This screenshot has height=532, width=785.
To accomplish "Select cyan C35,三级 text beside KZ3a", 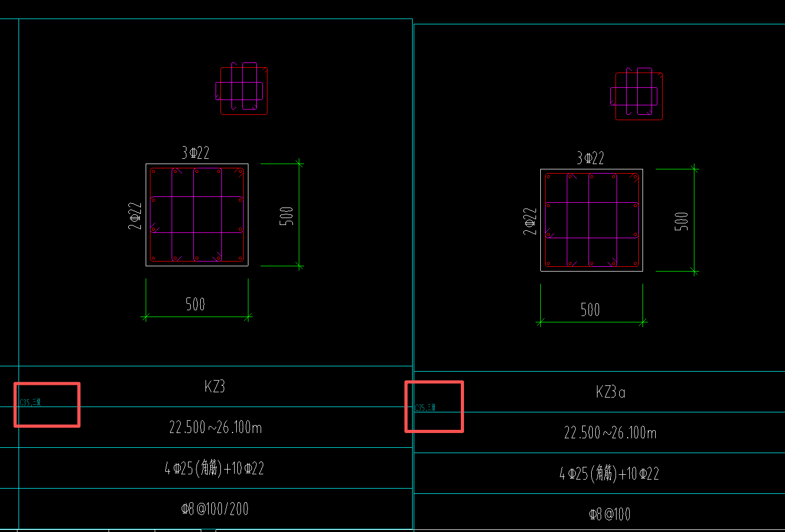I will pos(425,408).
